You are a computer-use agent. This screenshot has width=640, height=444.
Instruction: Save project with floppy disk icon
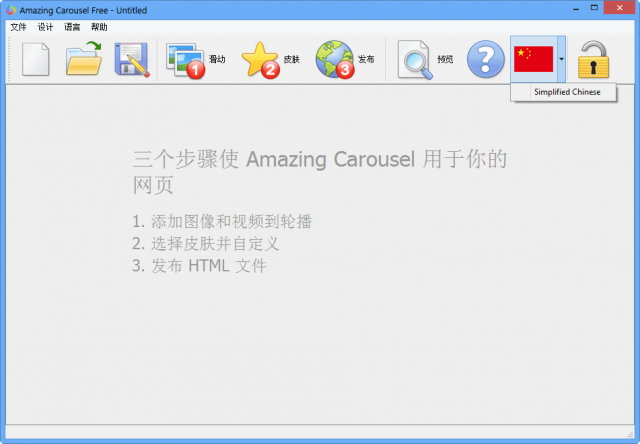132,60
